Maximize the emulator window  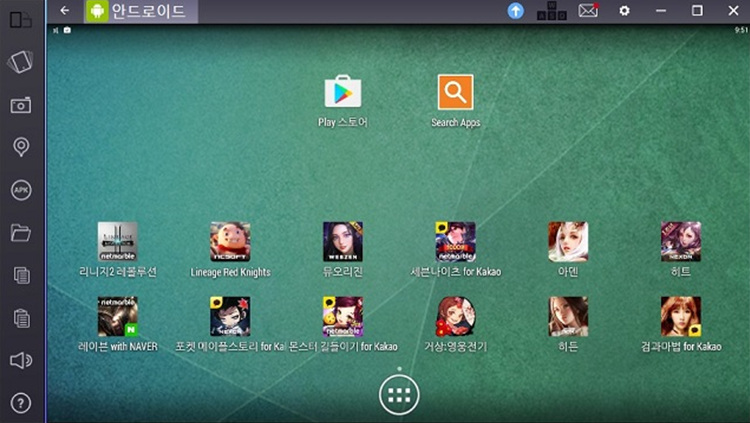(697, 11)
